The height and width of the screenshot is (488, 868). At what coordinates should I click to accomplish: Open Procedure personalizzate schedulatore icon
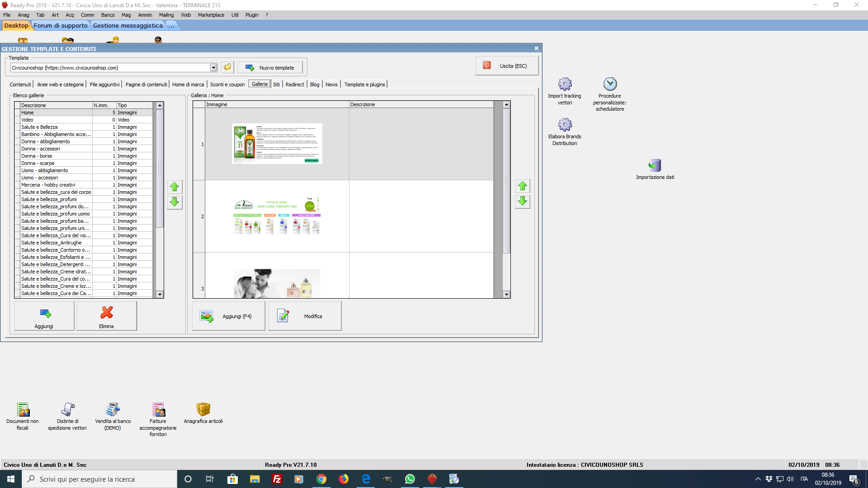tap(610, 84)
